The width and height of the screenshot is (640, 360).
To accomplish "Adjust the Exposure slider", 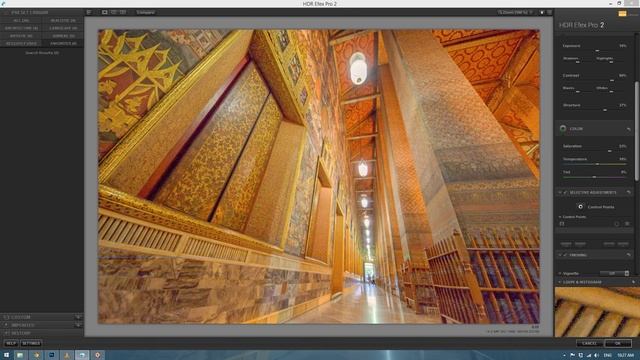I will coord(594,50).
